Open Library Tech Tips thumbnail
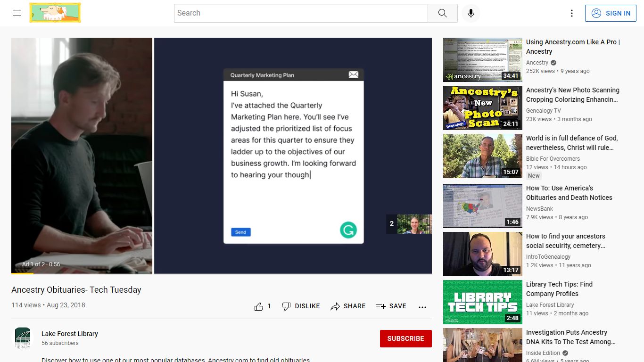This screenshot has height=362, width=644. click(483, 302)
